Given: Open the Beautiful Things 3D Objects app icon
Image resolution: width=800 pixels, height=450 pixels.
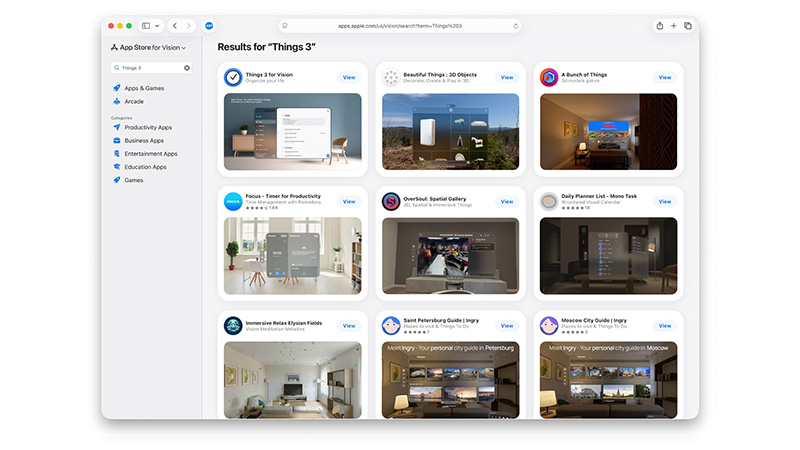Looking at the screenshot, I should point(391,78).
